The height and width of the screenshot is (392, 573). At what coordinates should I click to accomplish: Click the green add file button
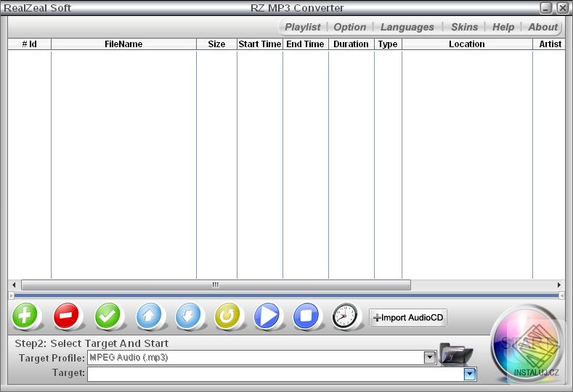pos(25,315)
